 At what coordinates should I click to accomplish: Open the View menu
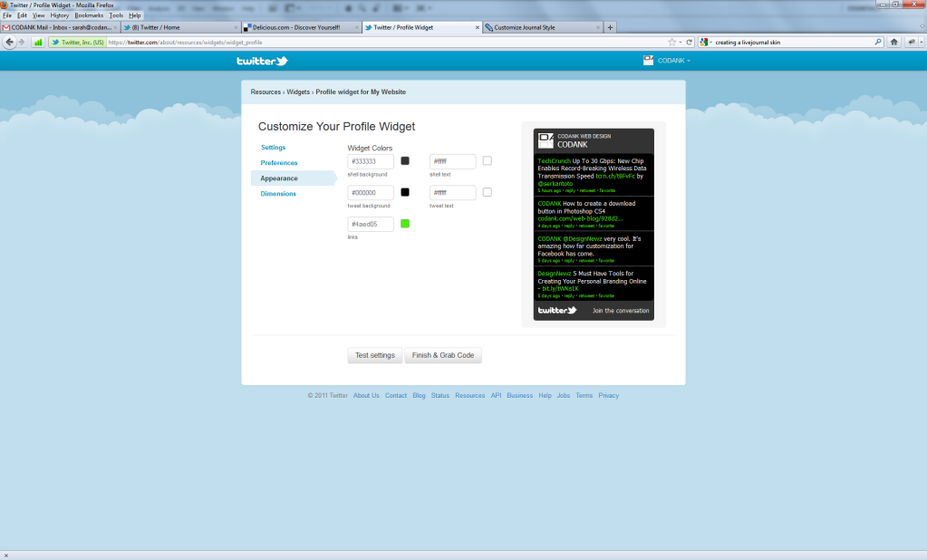pyautogui.click(x=38, y=15)
